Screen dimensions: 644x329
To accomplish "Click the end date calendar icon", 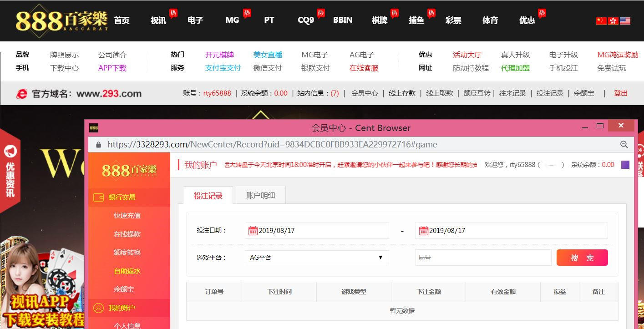I will coord(423,231).
